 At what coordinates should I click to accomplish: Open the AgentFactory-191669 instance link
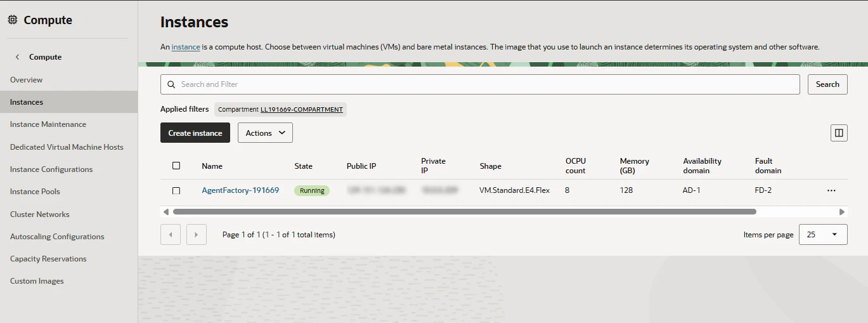coord(240,190)
